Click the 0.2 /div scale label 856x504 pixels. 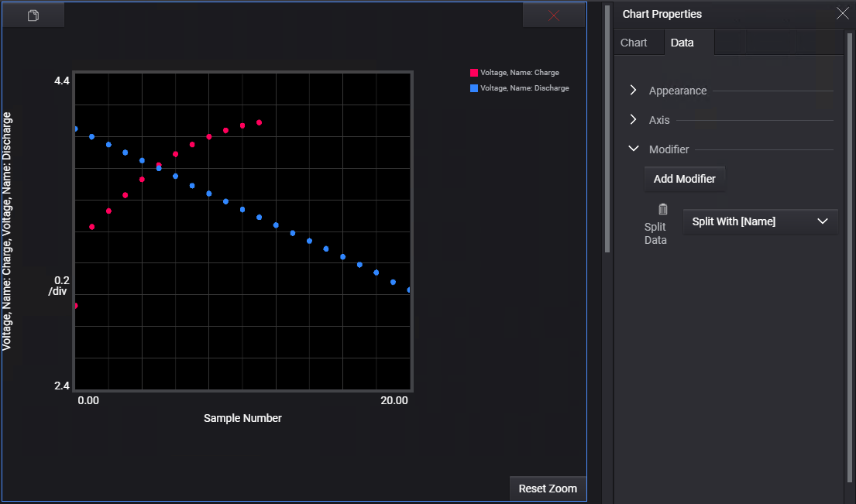click(59, 286)
